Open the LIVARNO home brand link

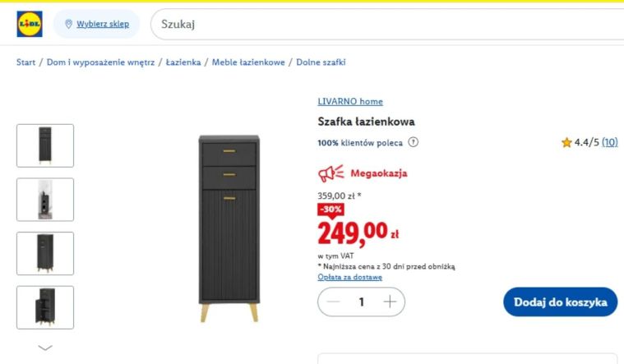tap(350, 101)
